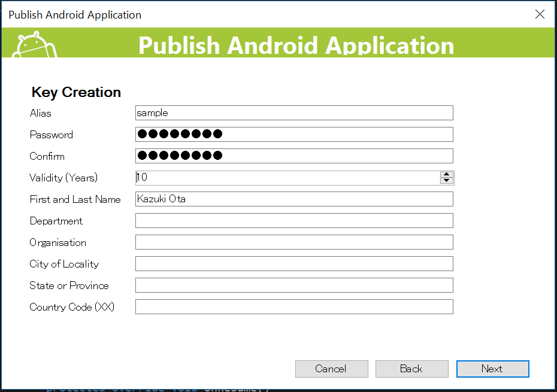Screen dimensions: 557x392
Task: Click the Country Code (XX) field
Action: coord(294,307)
